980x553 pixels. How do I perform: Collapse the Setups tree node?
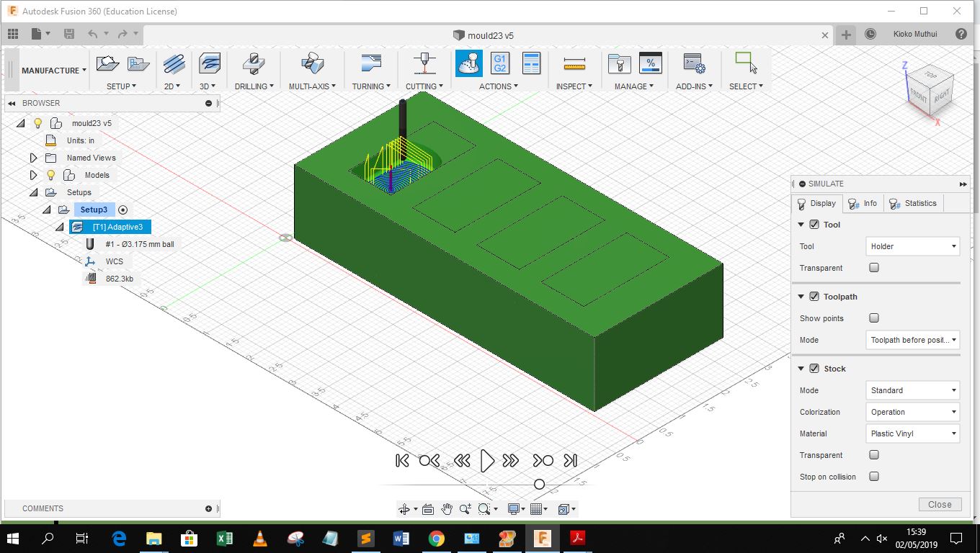tap(33, 192)
